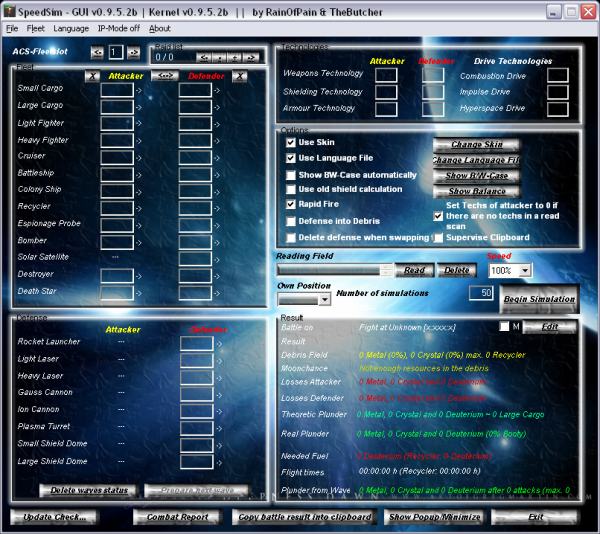Jump to next raid list entry

pyautogui.click(x=251, y=58)
